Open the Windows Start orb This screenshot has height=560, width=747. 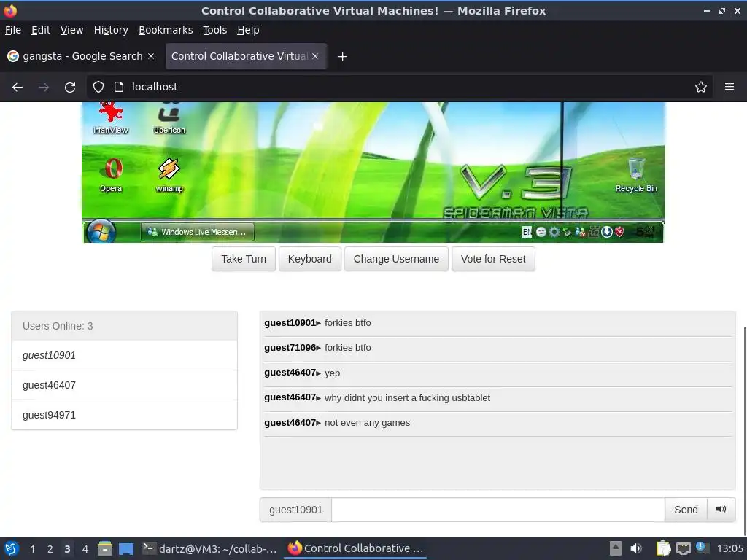pos(101,232)
